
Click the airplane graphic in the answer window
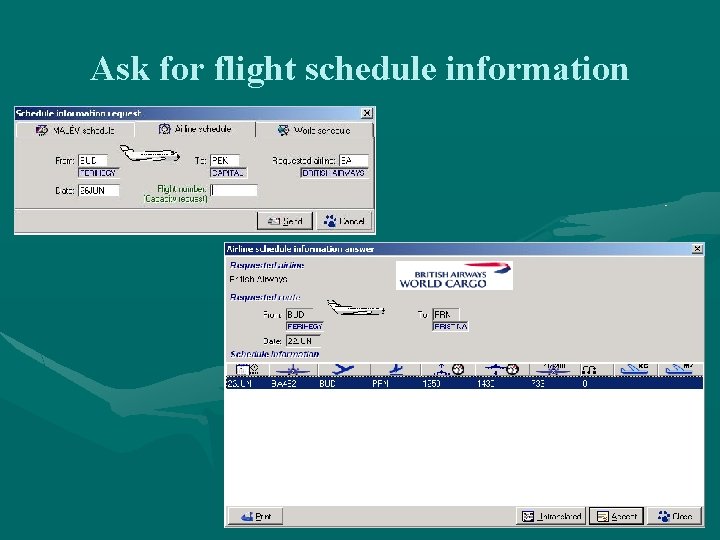point(356,308)
